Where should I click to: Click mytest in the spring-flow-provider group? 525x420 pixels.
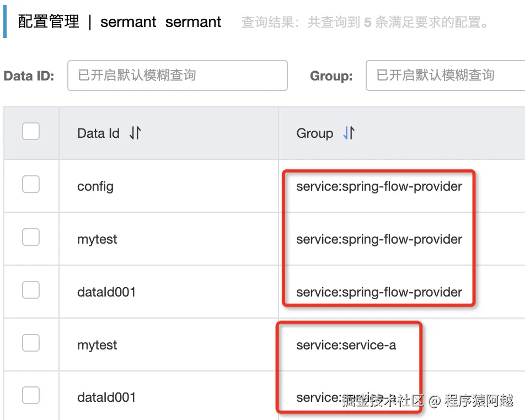pyautogui.click(x=97, y=239)
